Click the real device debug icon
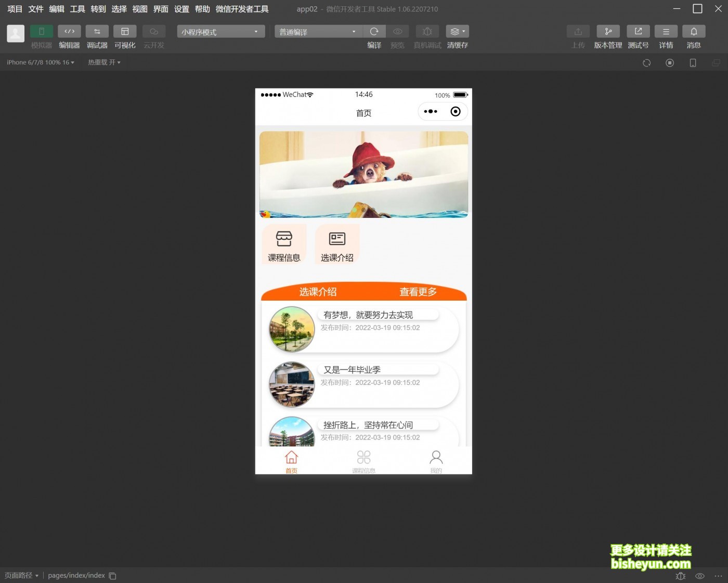The width and height of the screenshot is (728, 583). [x=427, y=31]
